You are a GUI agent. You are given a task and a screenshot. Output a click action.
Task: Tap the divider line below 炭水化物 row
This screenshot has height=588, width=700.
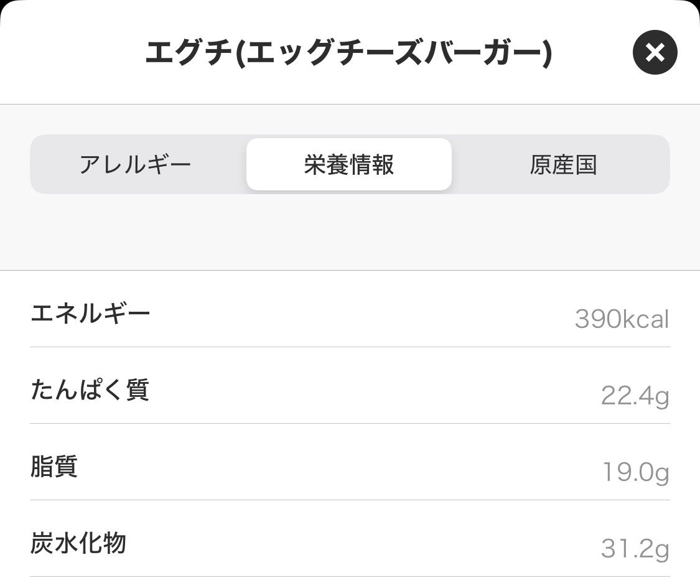click(x=350, y=576)
